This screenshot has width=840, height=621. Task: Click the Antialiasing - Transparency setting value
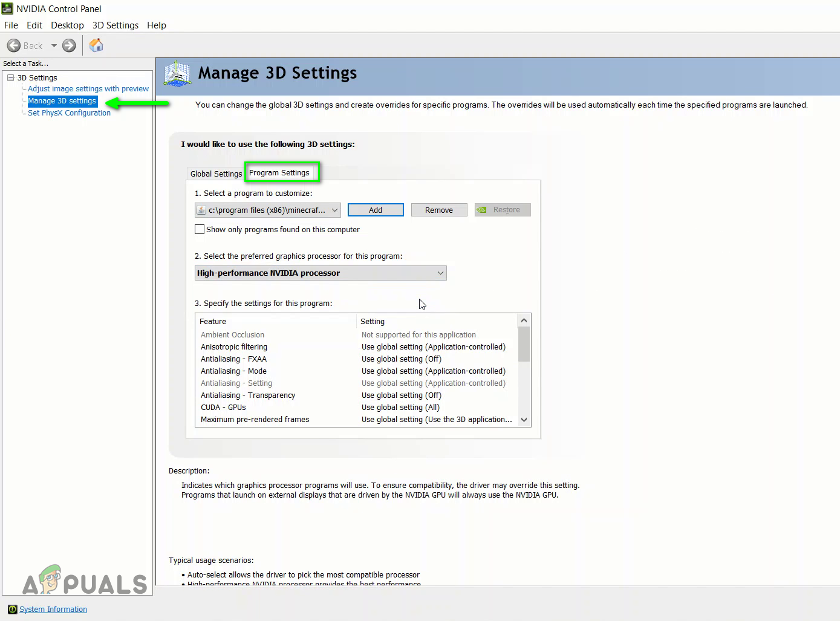click(x=402, y=395)
